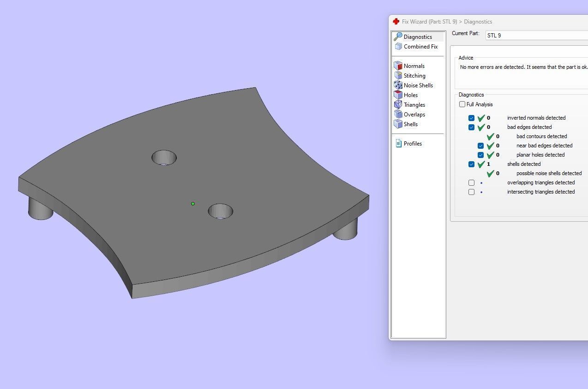Click the Fix Wizard window title text
This screenshot has height=389, width=588.
[x=447, y=22]
